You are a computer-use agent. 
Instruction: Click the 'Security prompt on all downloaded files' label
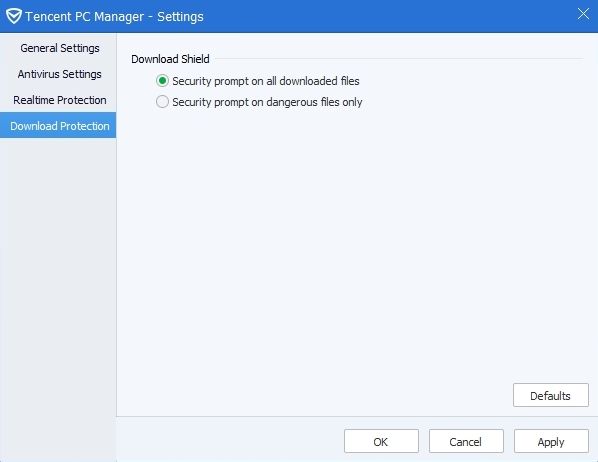266,81
